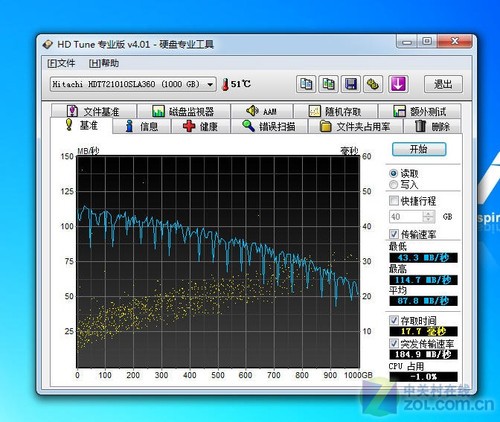Click the -1.0% CPU usage value
This screenshot has height=422, width=500.
[423, 377]
